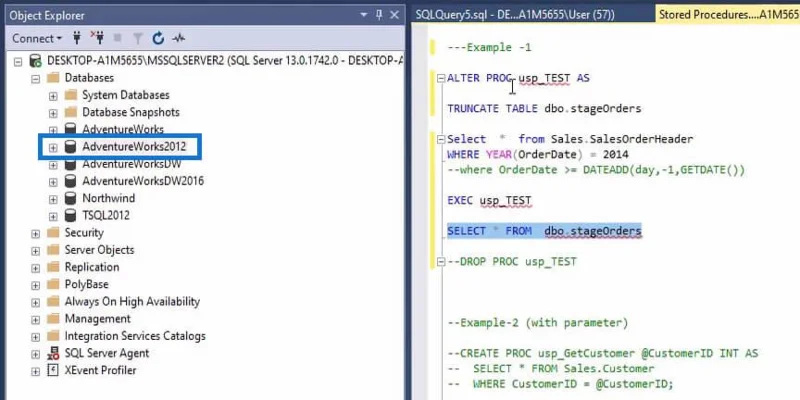This screenshot has height=400, width=800.
Task: Click the WHERE YEAR(OrderDate) = 2014 line
Action: pyautogui.click(x=538, y=155)
